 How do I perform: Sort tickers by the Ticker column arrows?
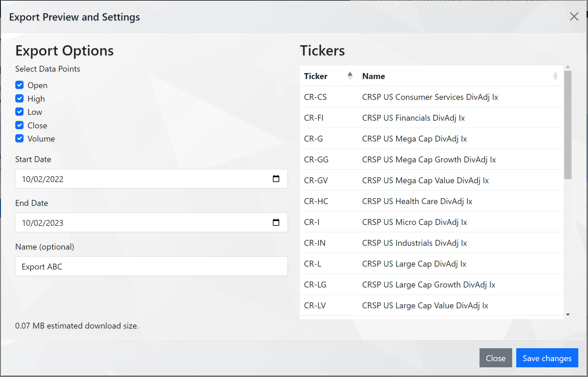click(350, 76)
